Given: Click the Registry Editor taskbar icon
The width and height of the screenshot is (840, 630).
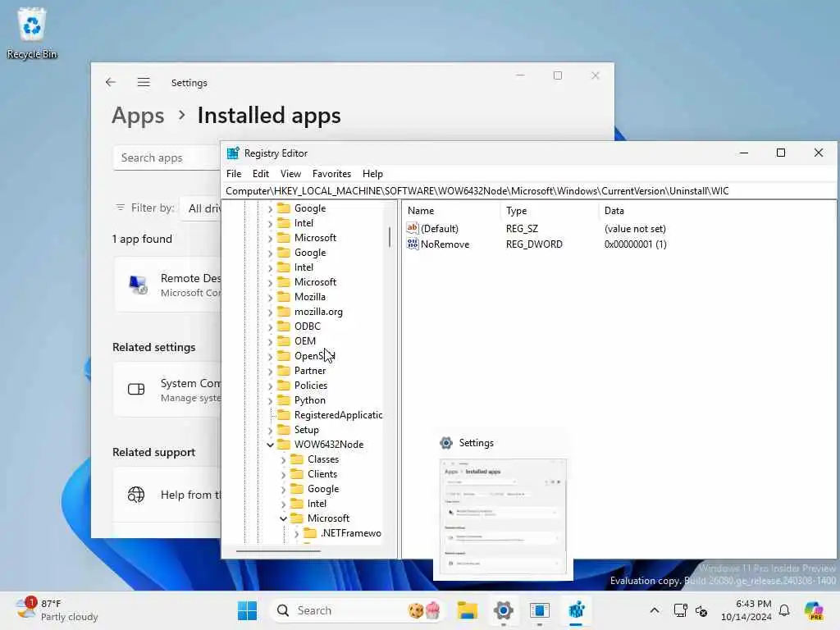Looking at the screenshot, I should tap(577, 610).
